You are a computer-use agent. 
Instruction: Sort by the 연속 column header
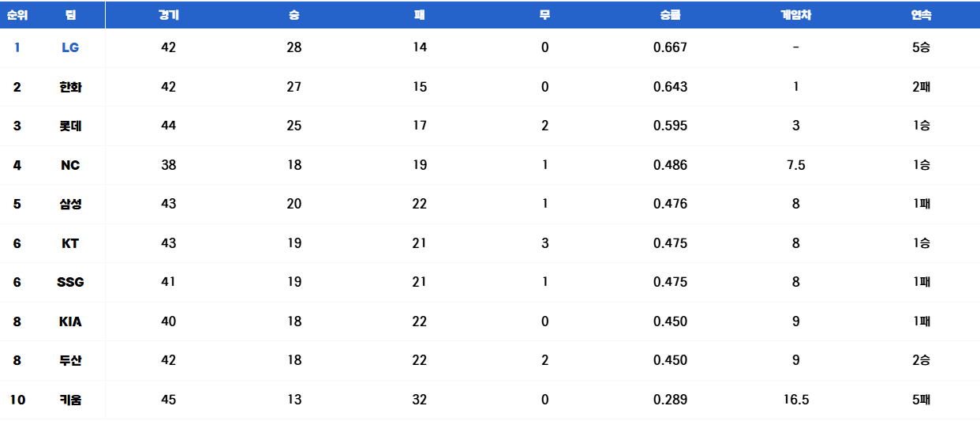(x=922, y=15)
